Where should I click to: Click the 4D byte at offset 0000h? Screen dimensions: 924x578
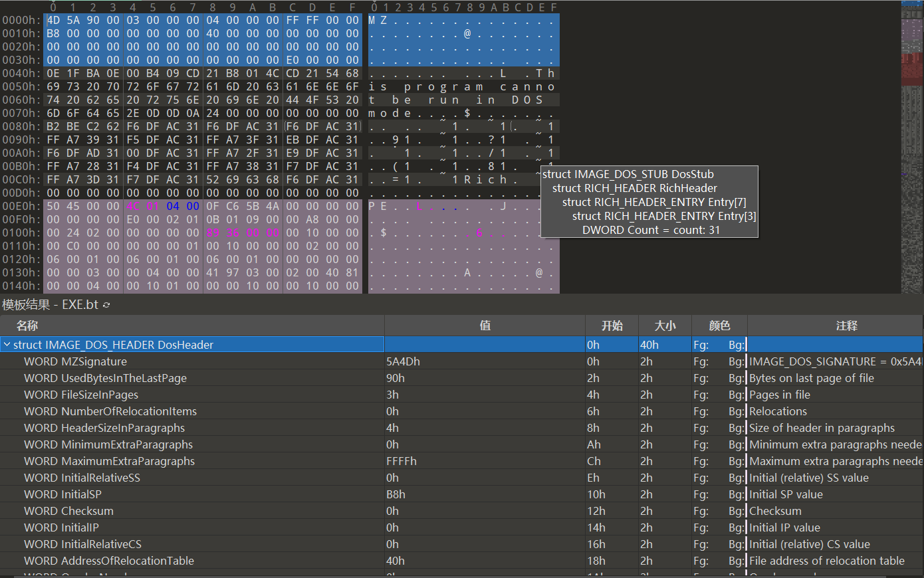(53, 20)
